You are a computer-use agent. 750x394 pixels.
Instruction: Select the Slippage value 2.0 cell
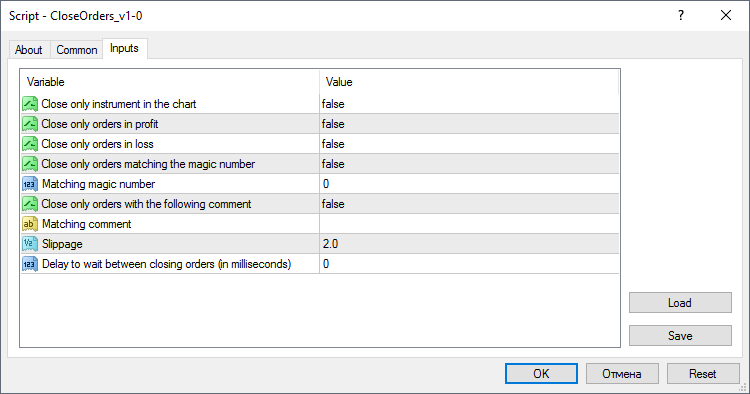click(x=469, y=244)
